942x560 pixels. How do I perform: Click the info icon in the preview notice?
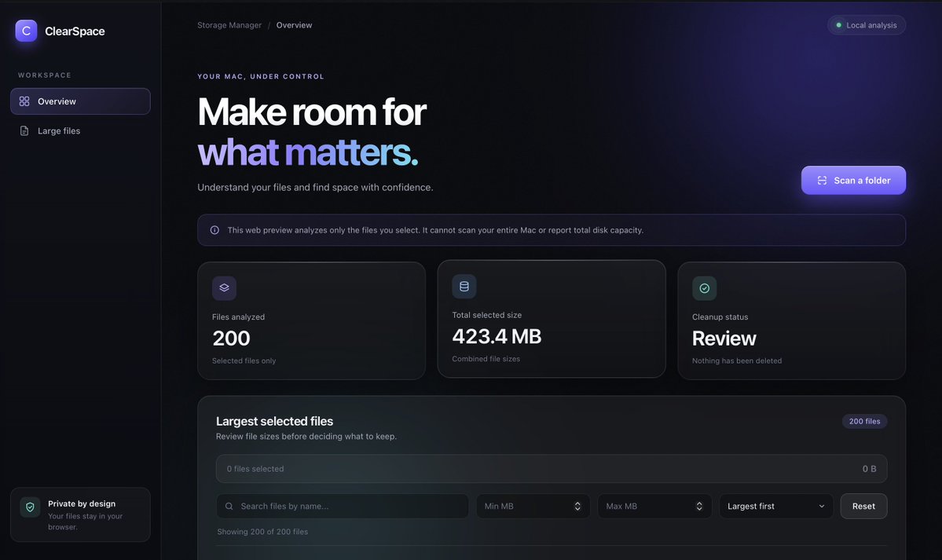tap(214, 230)
